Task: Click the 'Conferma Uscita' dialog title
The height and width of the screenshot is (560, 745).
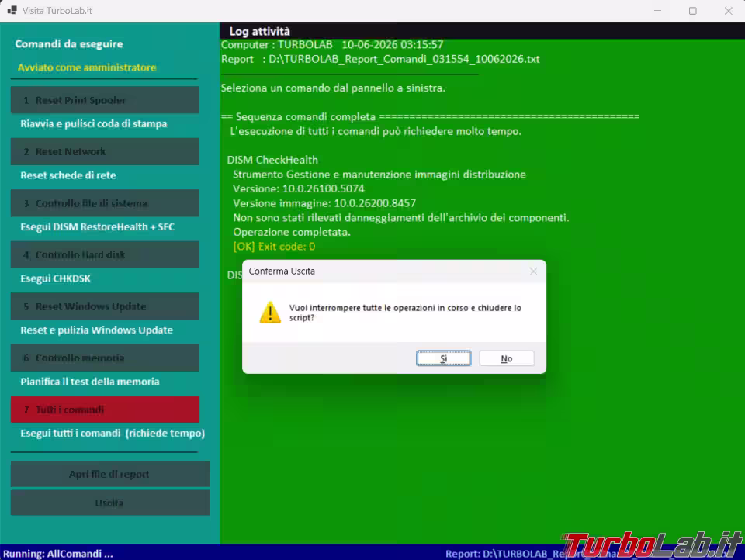Action: pyautogui.click(x=282, y=271)
